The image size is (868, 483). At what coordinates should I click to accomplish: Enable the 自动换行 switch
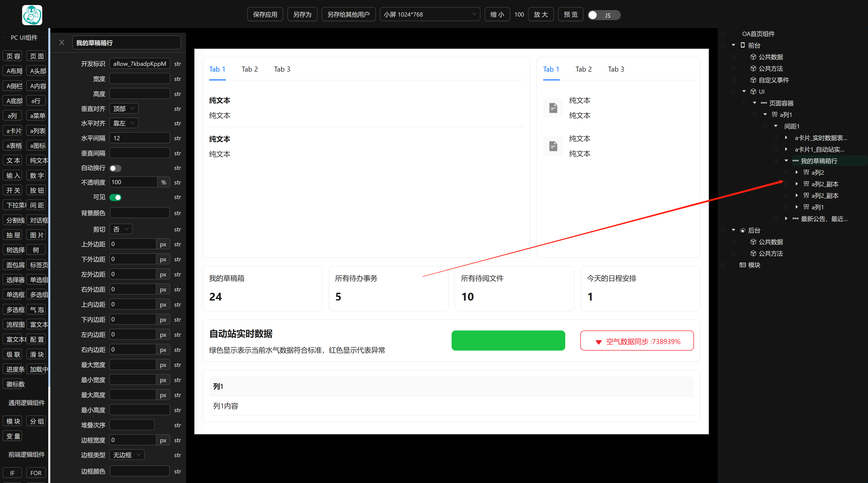pyautogui.click(x=115, y=168)
